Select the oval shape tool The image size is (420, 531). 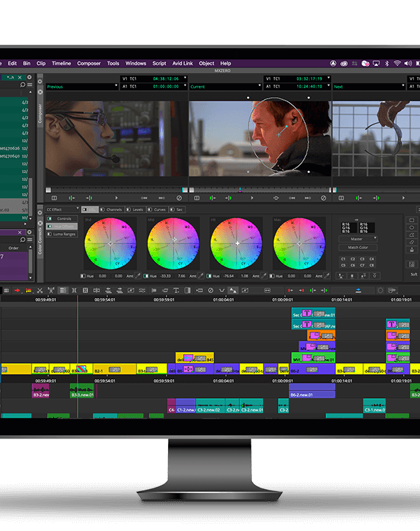click(x=412, y=227)
